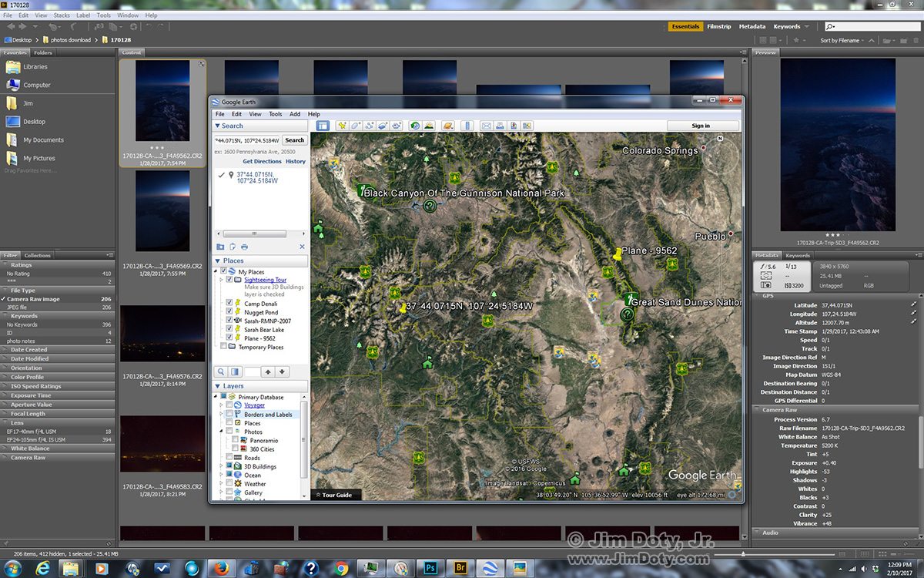Viewport: 924px width, 578px height.
Task: Expand the Weather layer arrow
Action: pyautogui.click(x=223, y=483)
